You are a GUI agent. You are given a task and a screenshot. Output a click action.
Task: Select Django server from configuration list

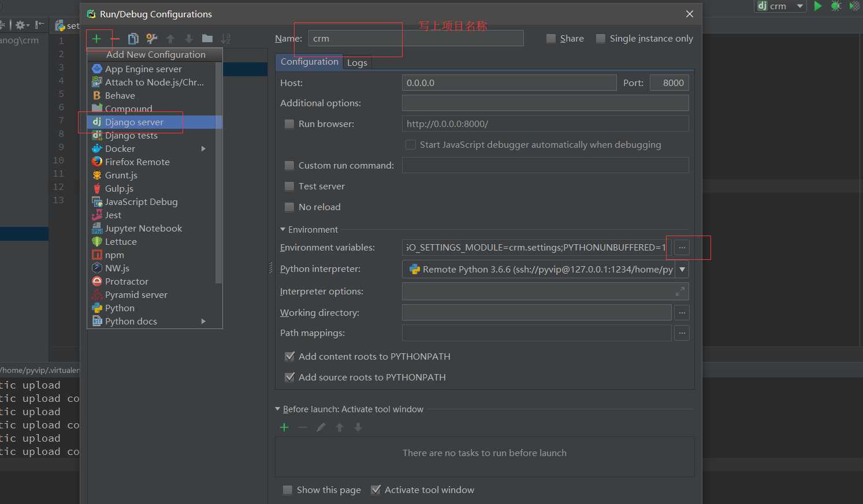tap(154, 122)
